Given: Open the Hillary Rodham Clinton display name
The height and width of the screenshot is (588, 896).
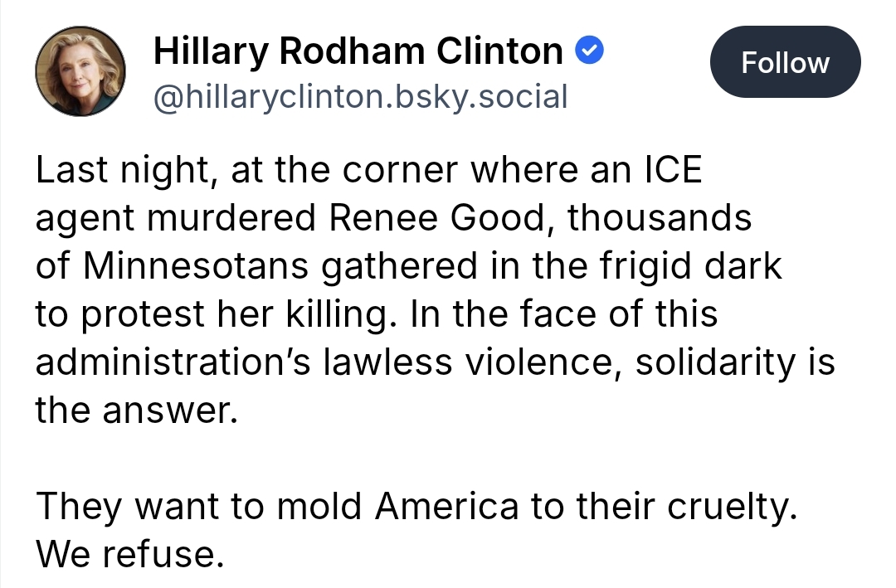Looking at the screenshot, I should pos(358,53).
